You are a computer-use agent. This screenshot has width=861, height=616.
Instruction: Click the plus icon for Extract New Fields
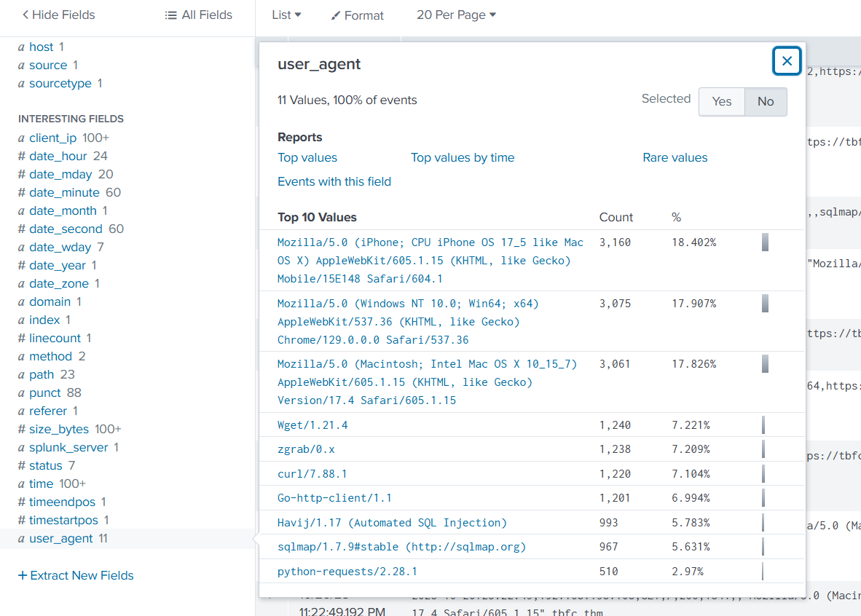[x=23, y=575]
